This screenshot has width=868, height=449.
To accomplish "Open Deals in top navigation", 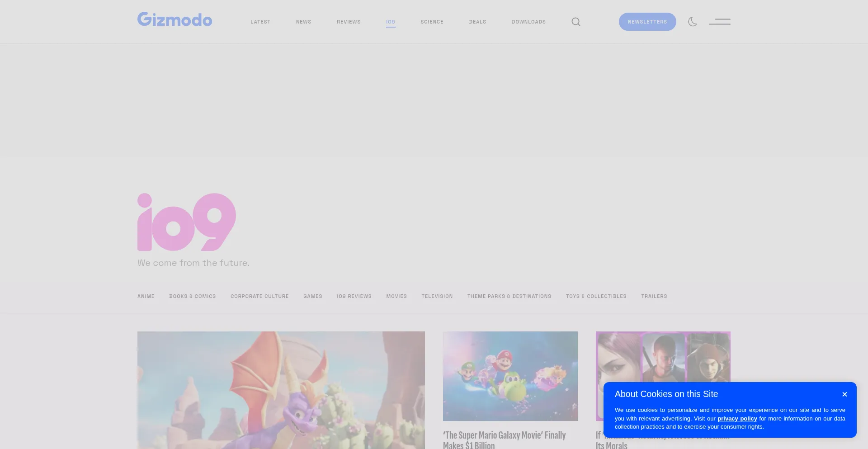I will 477,22.
